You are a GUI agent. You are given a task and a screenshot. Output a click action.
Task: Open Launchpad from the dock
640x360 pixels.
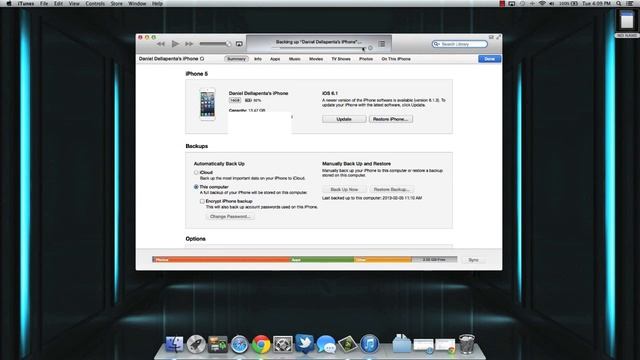tap(196, 344)
